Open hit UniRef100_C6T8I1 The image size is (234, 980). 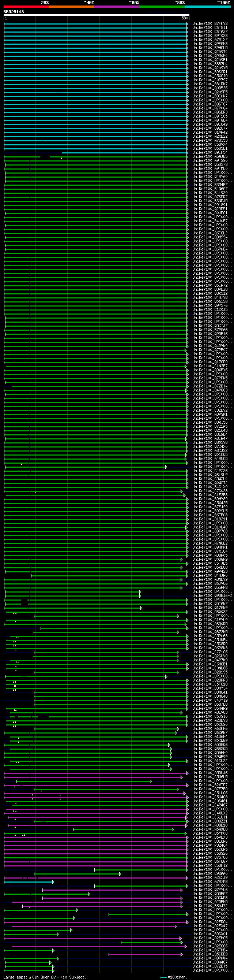pyautogui.click(x=210, y=28)
